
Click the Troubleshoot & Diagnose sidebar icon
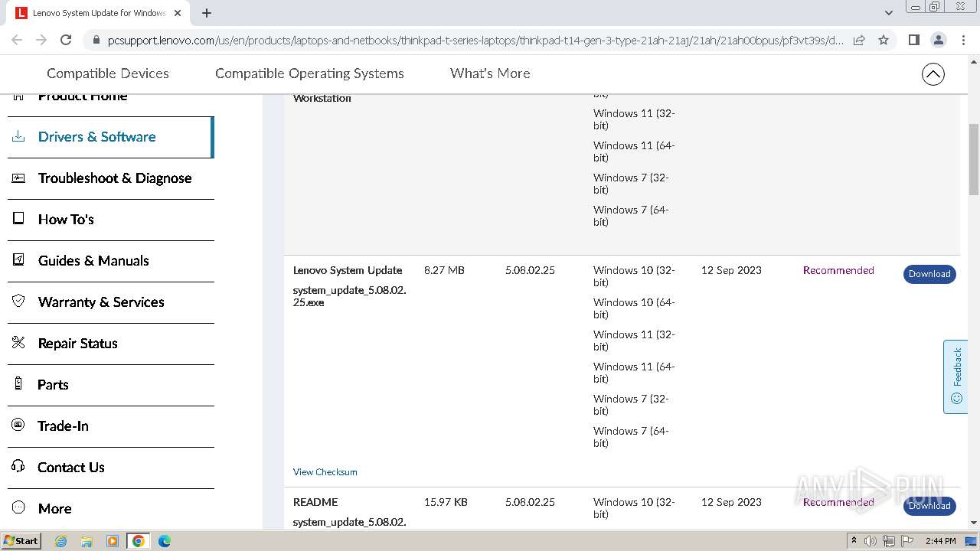tap(18, 178)
